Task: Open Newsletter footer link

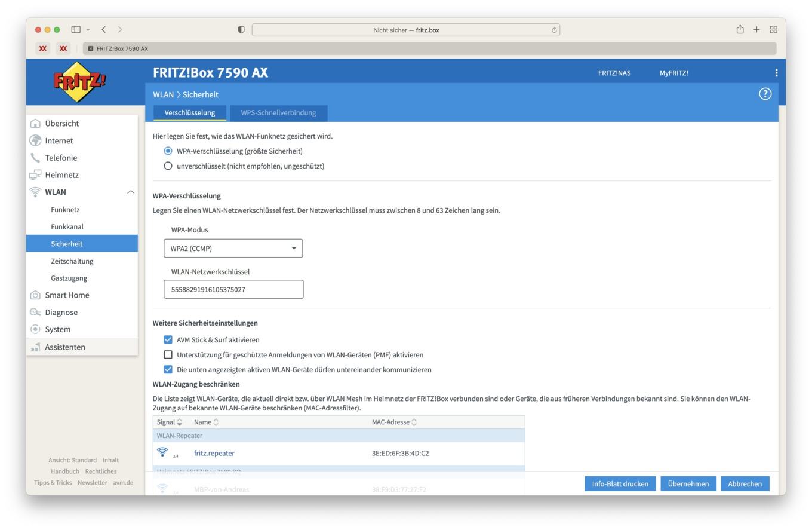Action: 92,483
